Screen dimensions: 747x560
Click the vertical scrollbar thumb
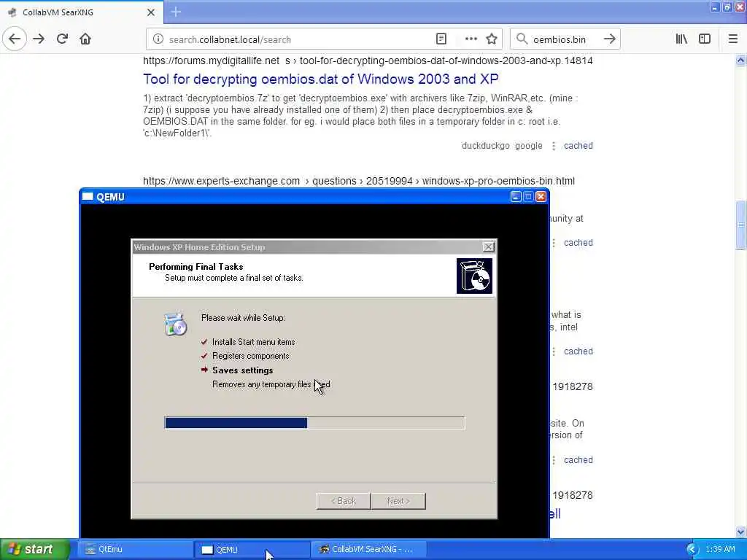pyautogui.click(x=741, y=225)
